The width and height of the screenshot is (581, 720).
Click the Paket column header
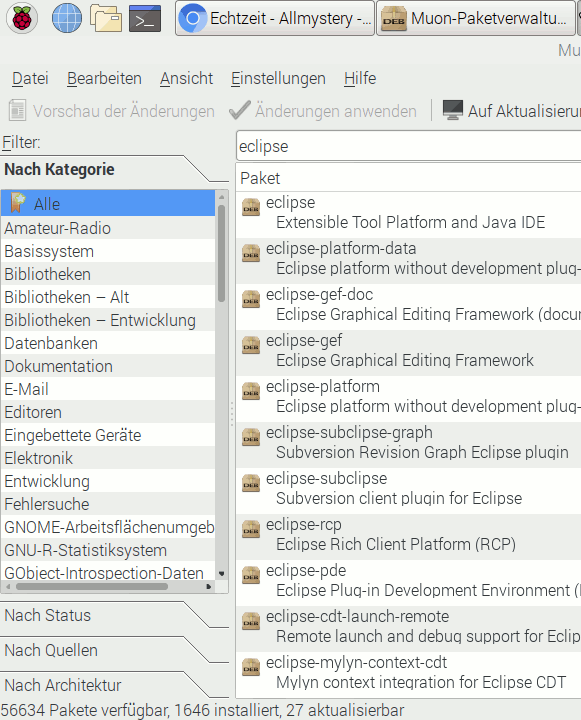pyautogui.click(x=408, y=178)
